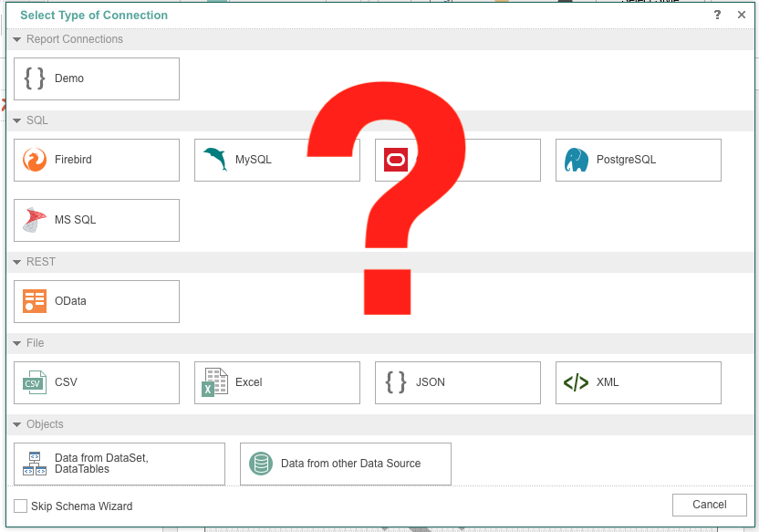Select the MS SQL connection

pos(97,221)
